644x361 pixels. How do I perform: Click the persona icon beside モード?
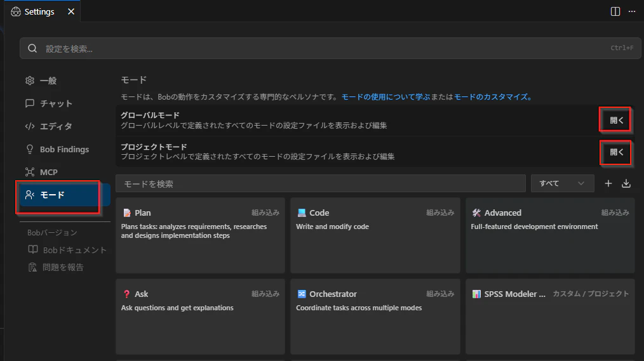coord(30,195)
